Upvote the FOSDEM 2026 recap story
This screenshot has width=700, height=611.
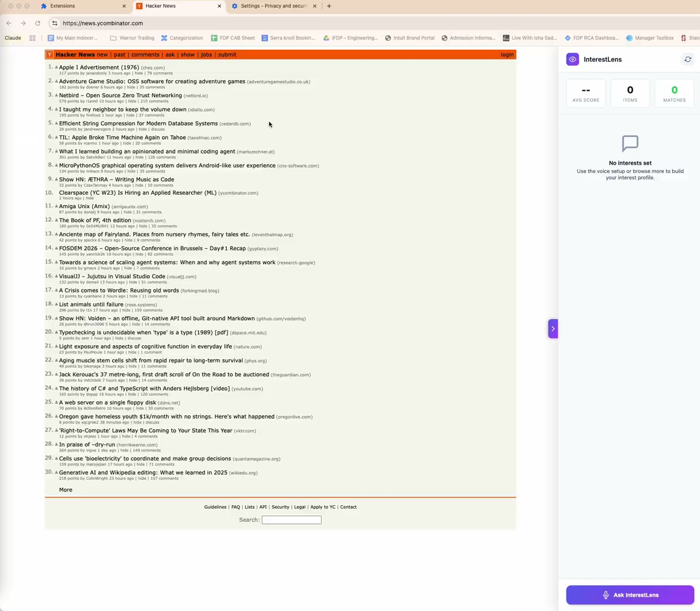click(x=57, y=248)
